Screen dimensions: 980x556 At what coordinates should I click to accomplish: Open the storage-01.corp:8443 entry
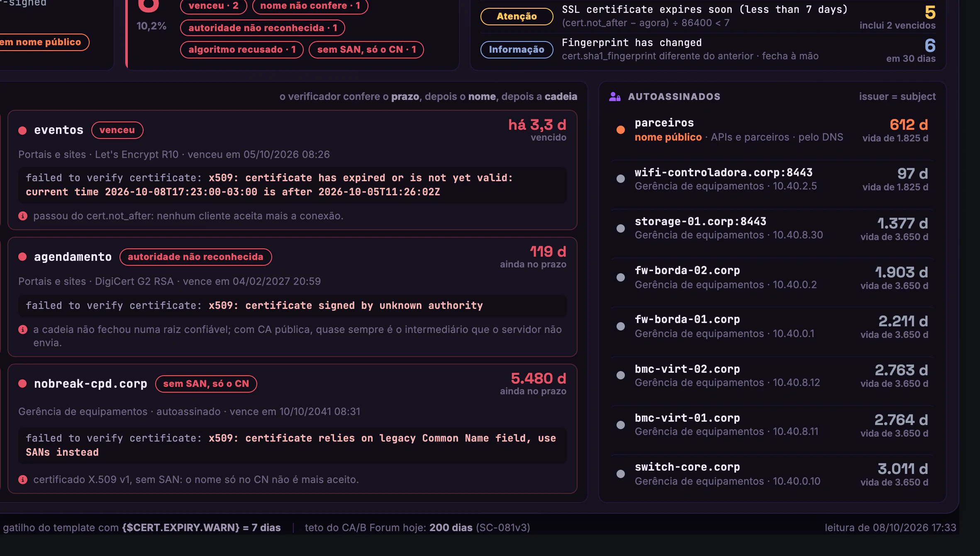(x=773, y=228)
